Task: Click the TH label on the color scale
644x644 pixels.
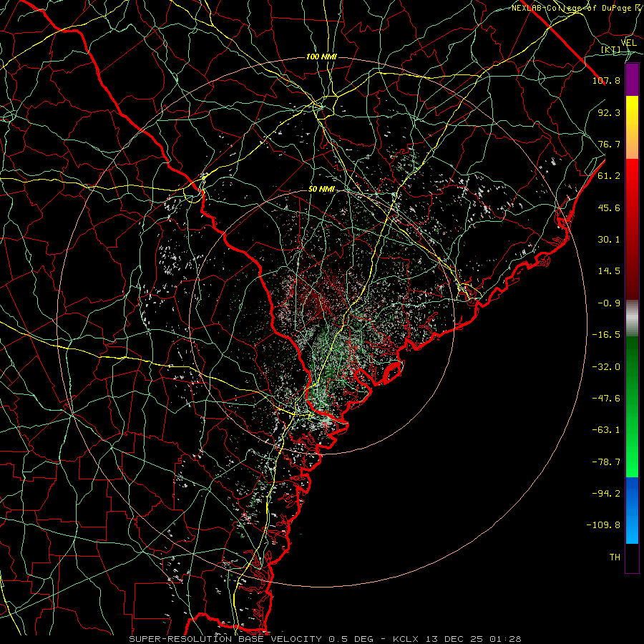Action: (615, 557)
